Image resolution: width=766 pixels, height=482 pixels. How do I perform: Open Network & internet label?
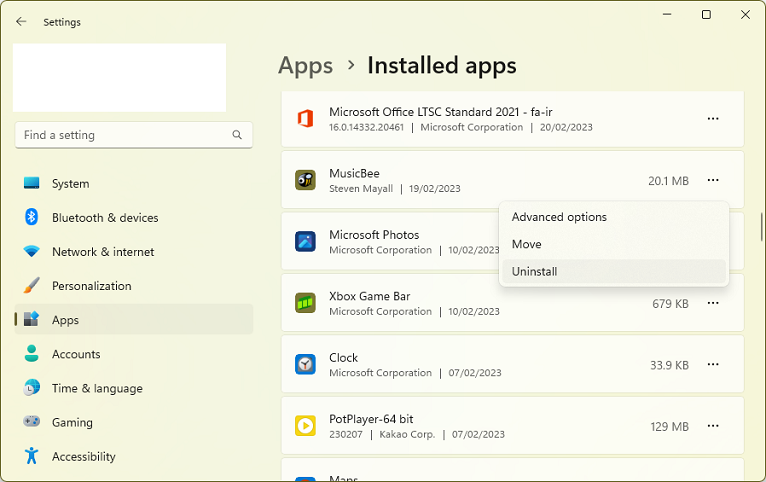click(103, 252)
